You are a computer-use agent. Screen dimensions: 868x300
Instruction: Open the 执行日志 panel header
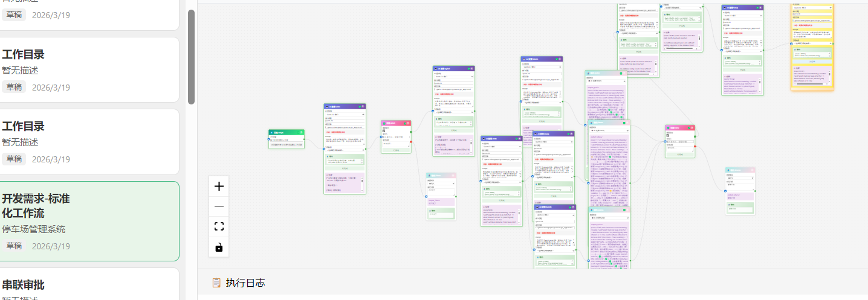[532, 283]
